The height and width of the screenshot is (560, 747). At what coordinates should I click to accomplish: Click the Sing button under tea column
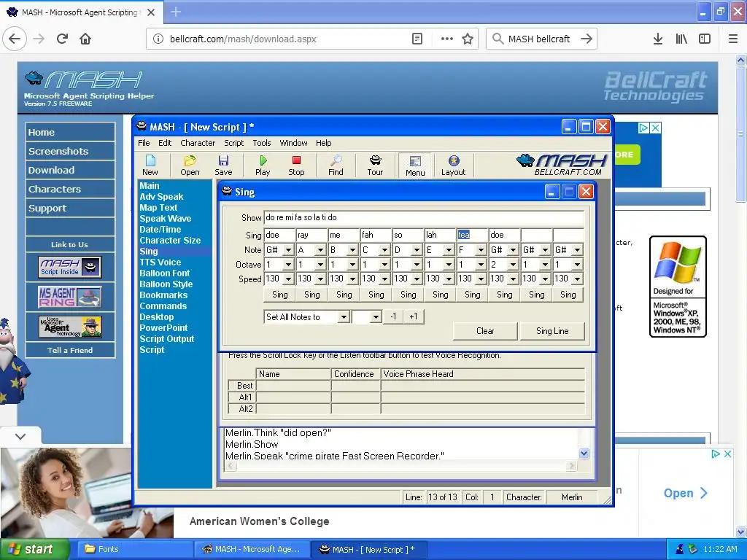tap(472, 295)
